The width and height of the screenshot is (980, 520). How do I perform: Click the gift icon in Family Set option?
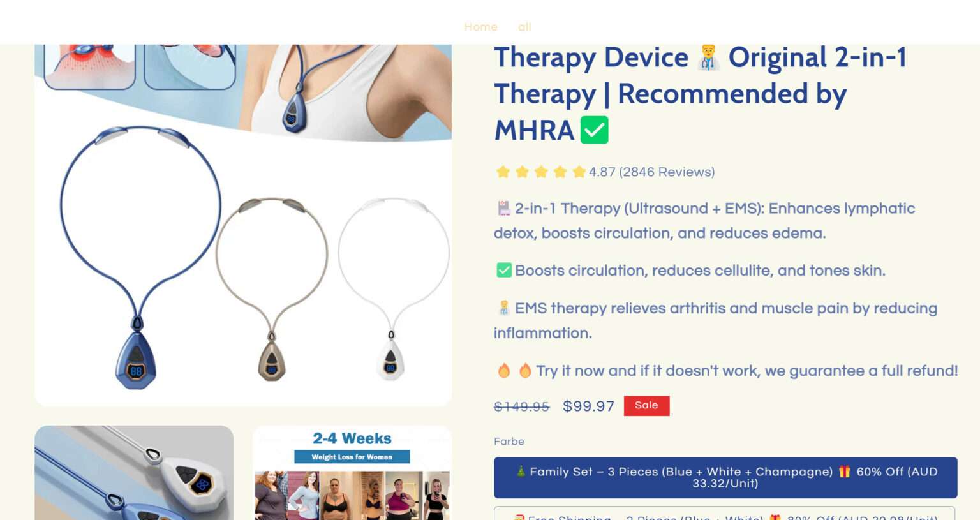click(845, 472)
